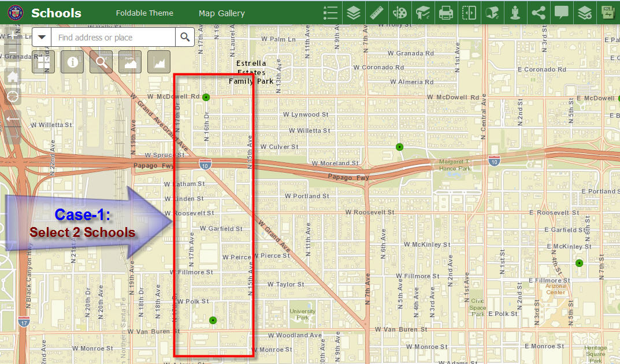
Task: Click the W McKinley St label
Action: pyautogui.click(x=427, y=244)
